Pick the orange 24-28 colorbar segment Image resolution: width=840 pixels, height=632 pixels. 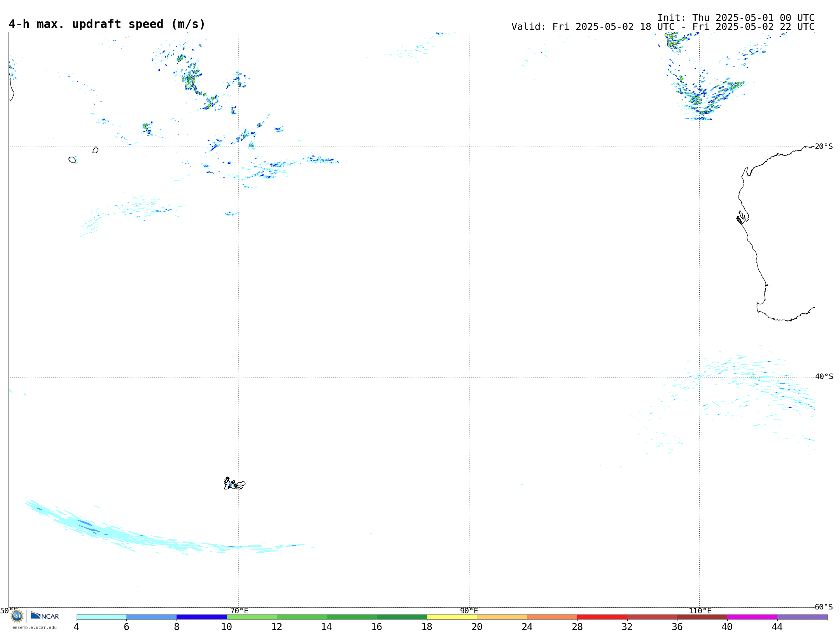[x=552, y=617]
